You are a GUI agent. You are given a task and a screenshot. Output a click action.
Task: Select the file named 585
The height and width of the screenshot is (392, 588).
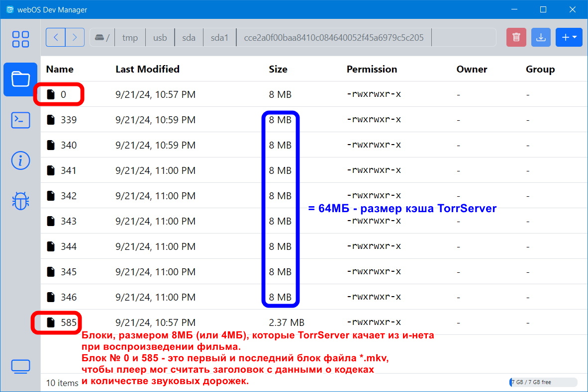tap(69, 322)
